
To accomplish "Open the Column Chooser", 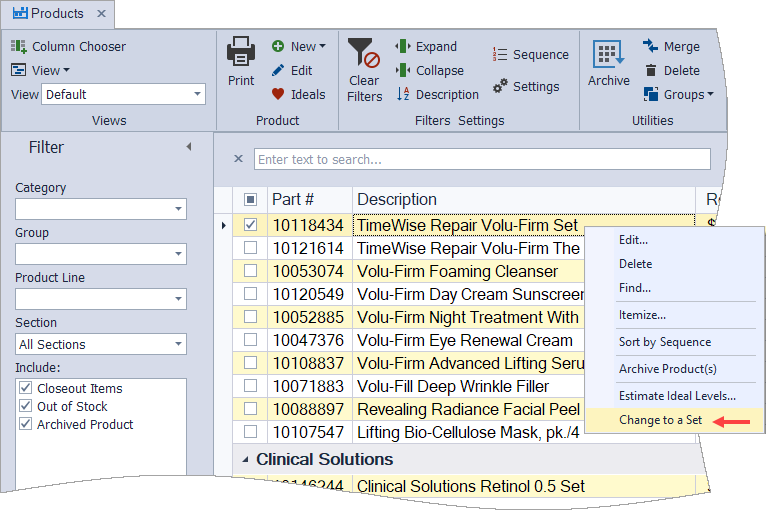I will coord(68,46).
